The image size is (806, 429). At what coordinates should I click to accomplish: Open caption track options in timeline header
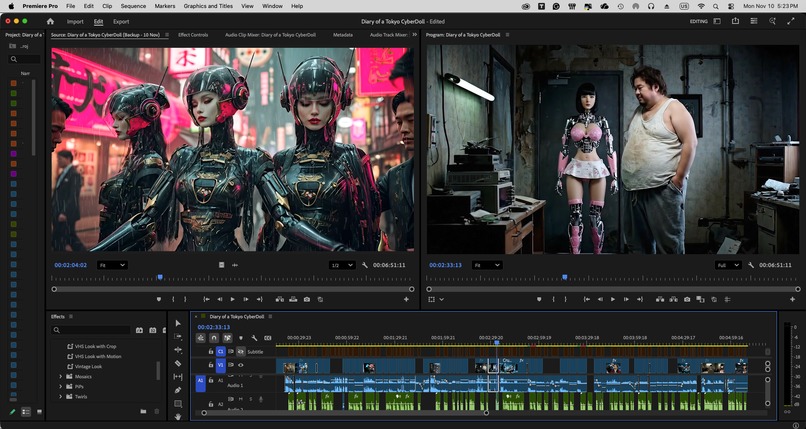(x=267, y=338)
